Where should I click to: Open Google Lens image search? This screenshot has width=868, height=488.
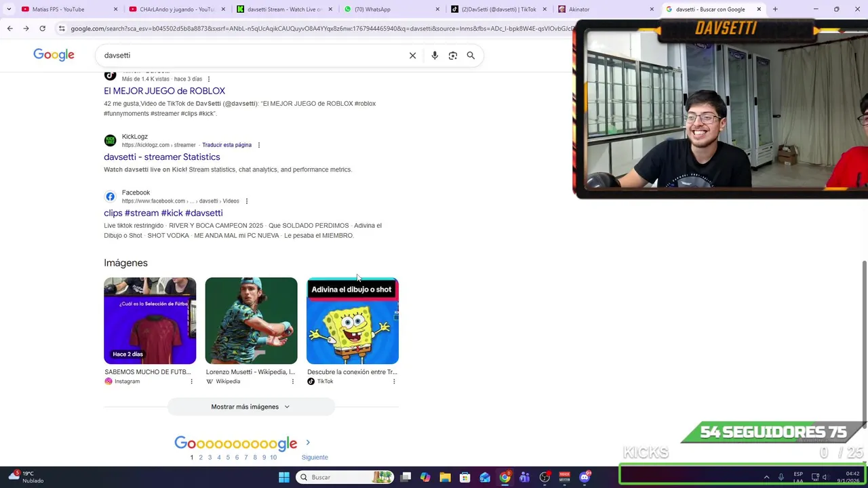453,56
